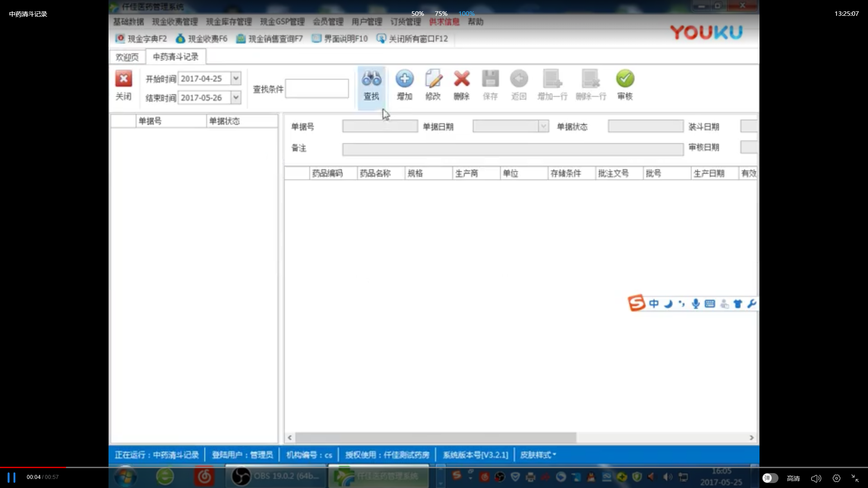Open the Sogou soft keyboard icon
The image size is (868, 488).
tap(710, 304)
